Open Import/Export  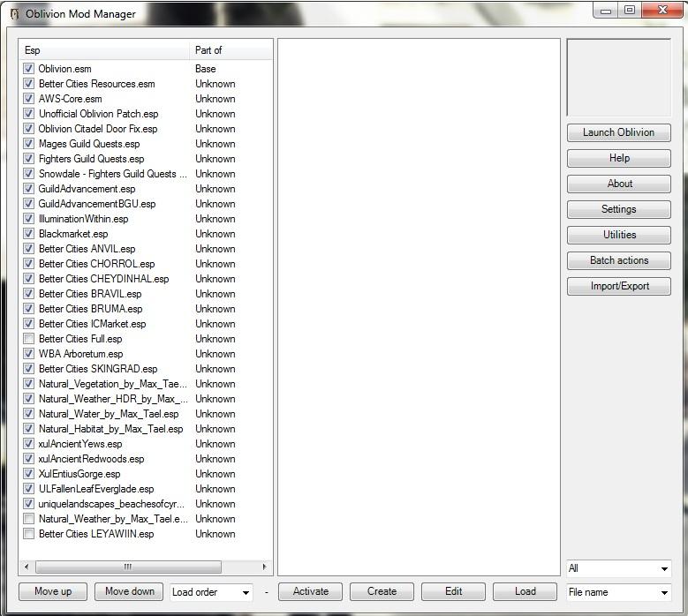(x=619, y=286)
